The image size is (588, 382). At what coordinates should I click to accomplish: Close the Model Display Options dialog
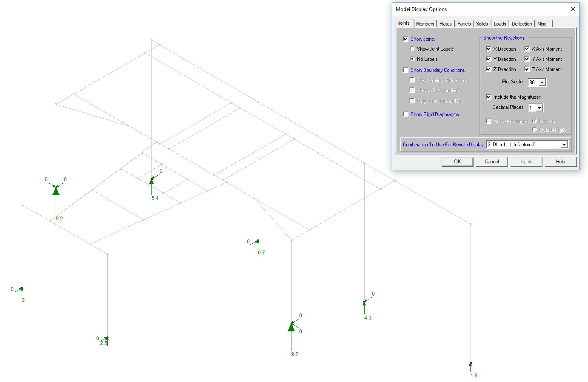573,9
